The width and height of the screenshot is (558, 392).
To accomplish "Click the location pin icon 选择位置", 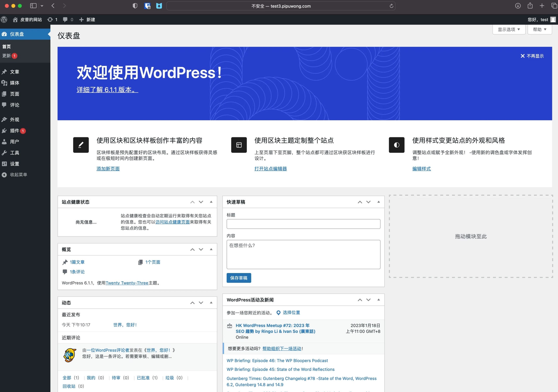I will (279, 313).
